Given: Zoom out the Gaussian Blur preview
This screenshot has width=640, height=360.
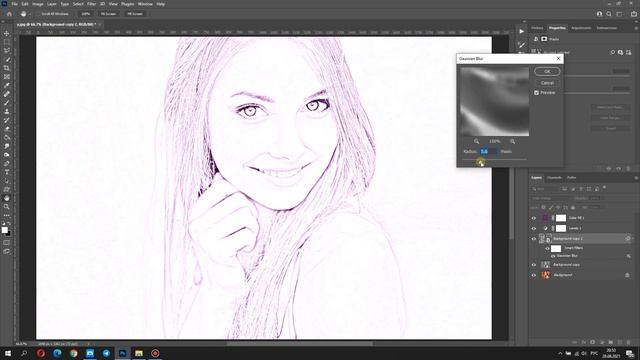Looking at the screenshot, I should pos(476,141).
